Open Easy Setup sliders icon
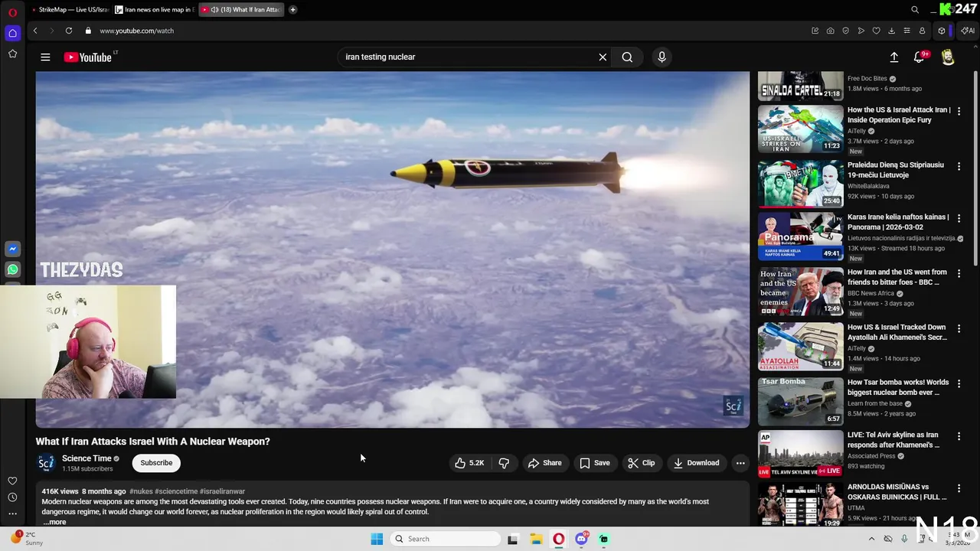The height and width of the screenshot is (551, 980). pos(907,31)
